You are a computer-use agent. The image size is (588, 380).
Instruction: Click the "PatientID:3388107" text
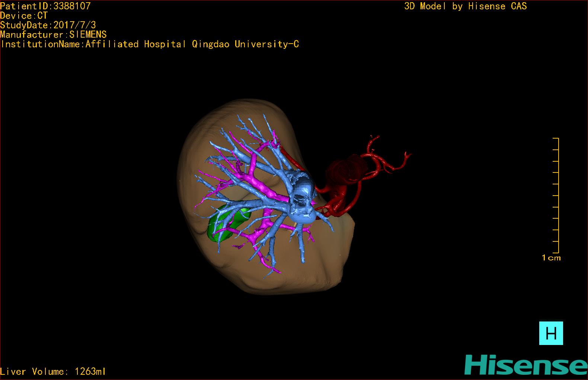[x=45, y=6]
